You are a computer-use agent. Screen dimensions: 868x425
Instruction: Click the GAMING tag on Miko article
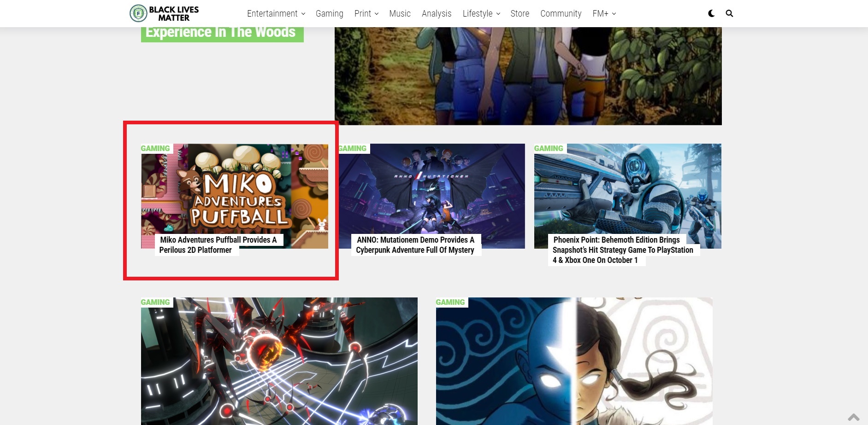coord(155,148)
